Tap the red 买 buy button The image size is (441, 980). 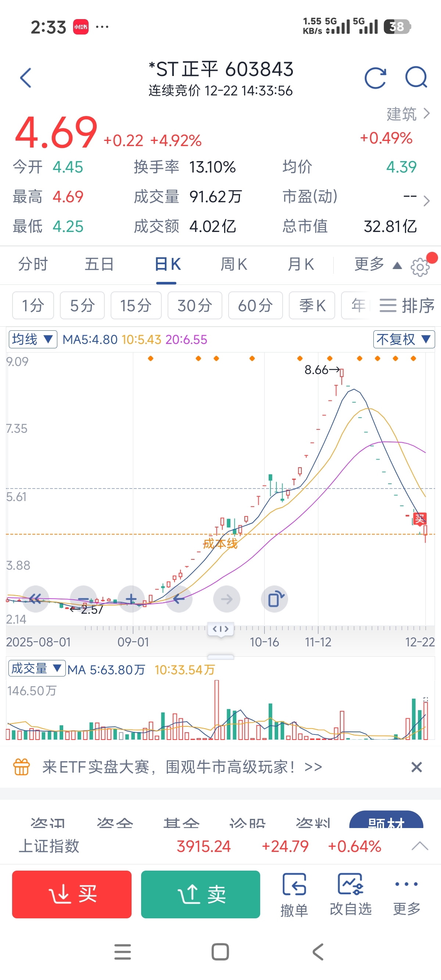click(x=72, y=894)
